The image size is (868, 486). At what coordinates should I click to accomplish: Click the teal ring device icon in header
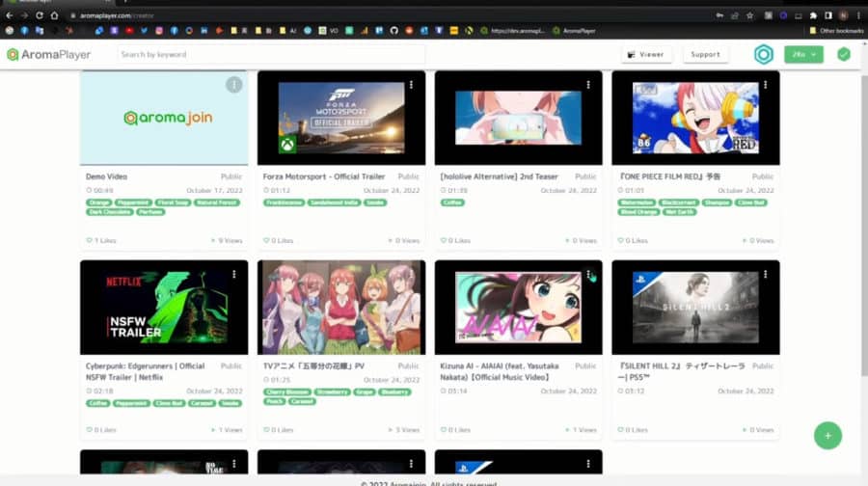coord(764,54)
